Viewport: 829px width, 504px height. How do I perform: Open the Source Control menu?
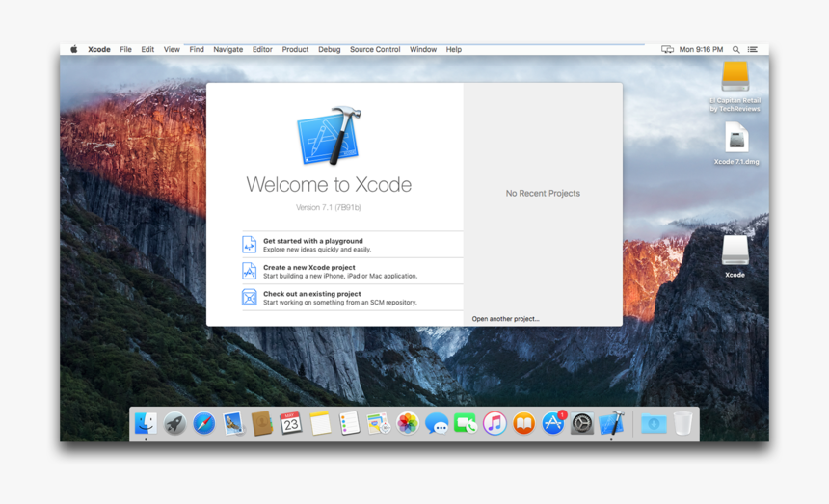tap(375, 49)
